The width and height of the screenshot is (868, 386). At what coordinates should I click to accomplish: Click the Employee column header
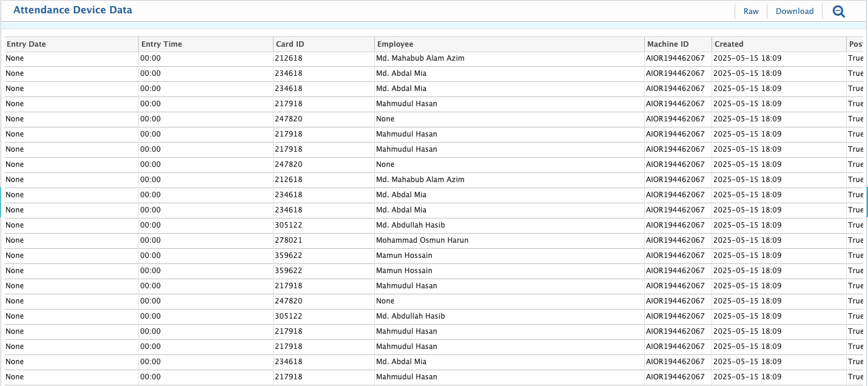[395, 44]
